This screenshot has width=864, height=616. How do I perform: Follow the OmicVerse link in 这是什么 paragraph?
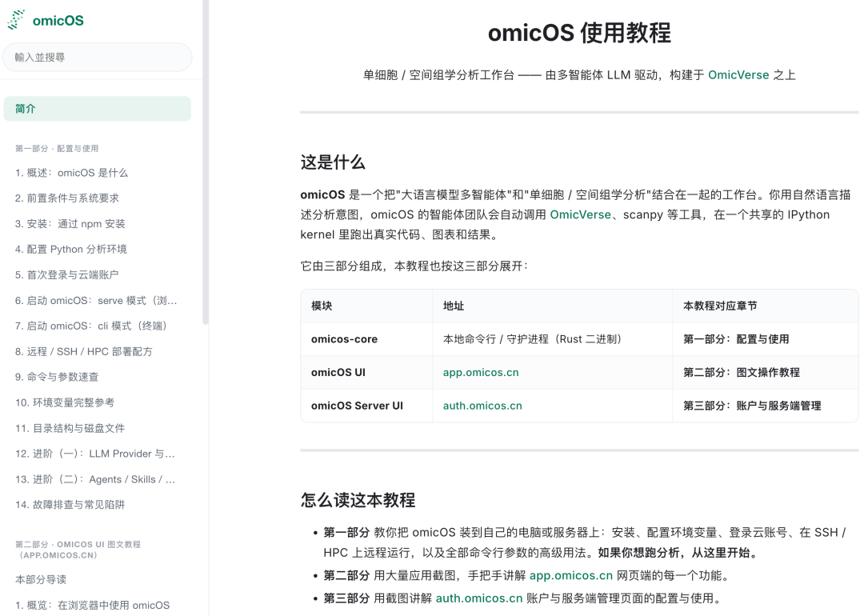(580, 215)
